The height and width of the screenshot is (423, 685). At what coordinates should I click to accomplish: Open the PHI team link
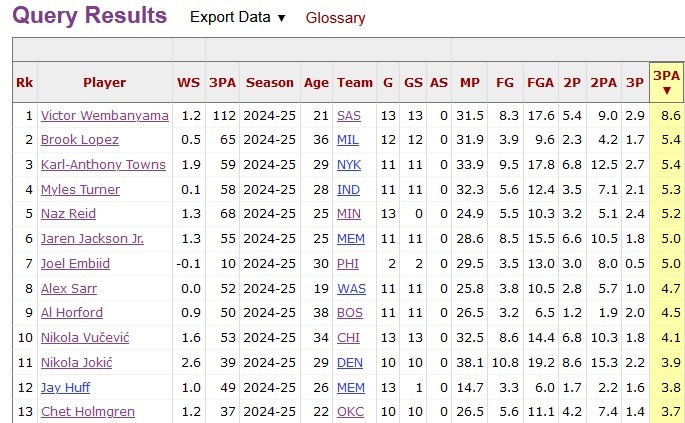tap(348, 263)
